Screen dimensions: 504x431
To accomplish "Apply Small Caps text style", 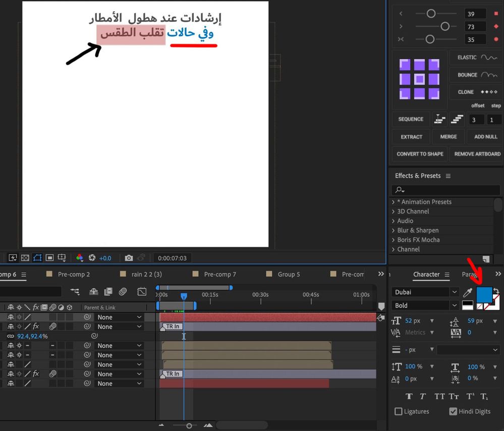I will (x=454, y=397).
